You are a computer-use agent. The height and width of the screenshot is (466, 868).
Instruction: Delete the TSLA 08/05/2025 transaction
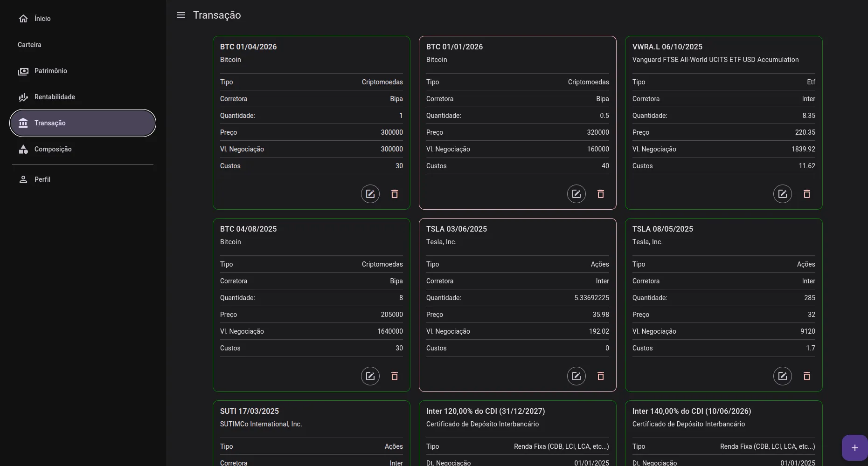(x=807, y=376)
